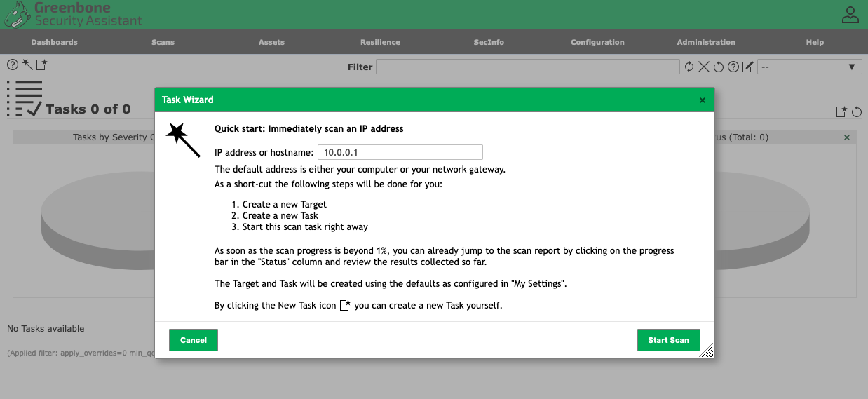
Task: Reset dashboard to defaults icon
Action: 857,111
